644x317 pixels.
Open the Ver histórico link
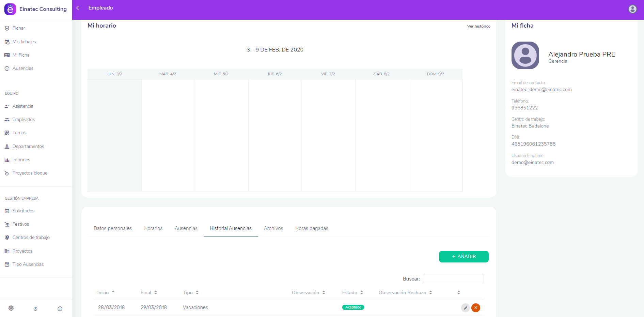click(x=478, y=26)
